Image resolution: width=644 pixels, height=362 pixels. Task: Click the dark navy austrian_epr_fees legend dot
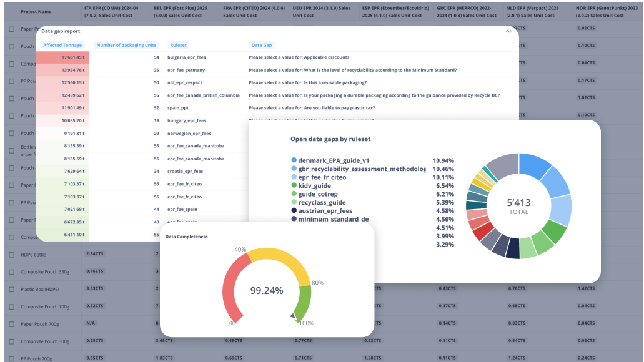click(x=294, y=211)
